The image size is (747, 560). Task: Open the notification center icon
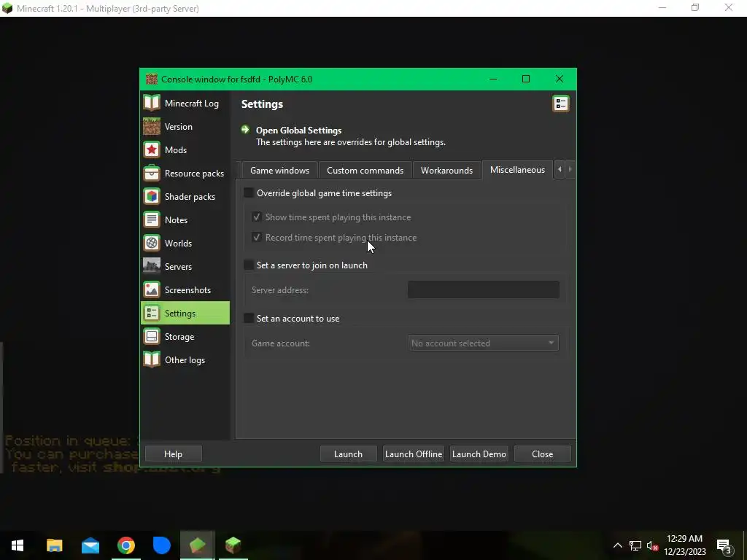(x=724, y=545)
